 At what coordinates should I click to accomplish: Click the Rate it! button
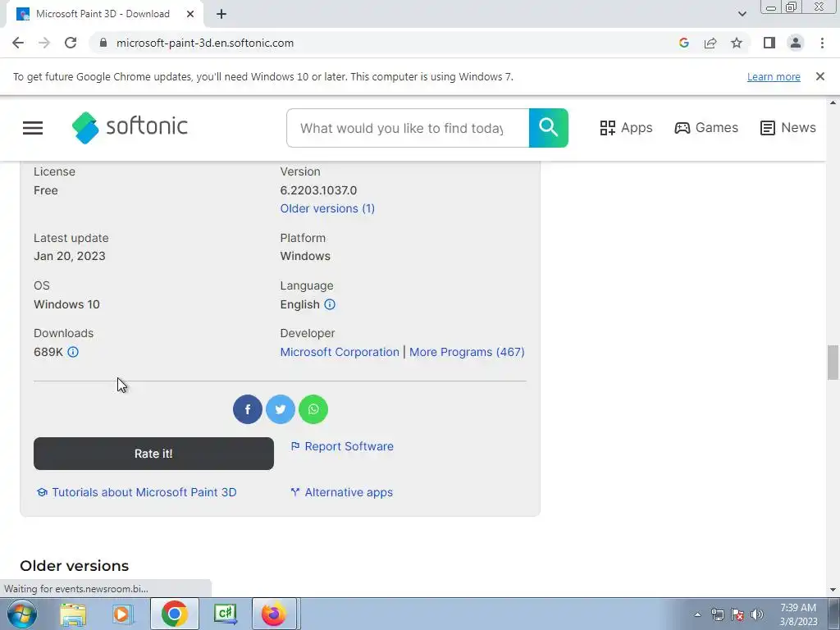153,454
